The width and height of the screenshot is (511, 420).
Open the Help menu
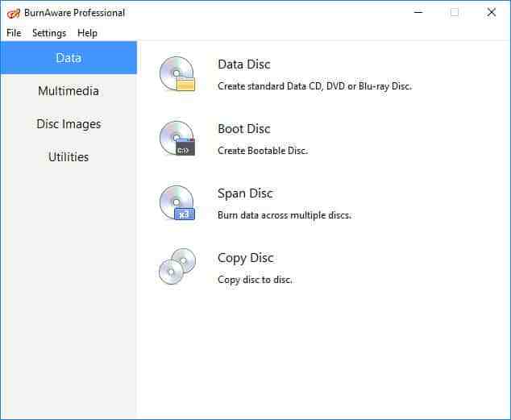(87, 33)
